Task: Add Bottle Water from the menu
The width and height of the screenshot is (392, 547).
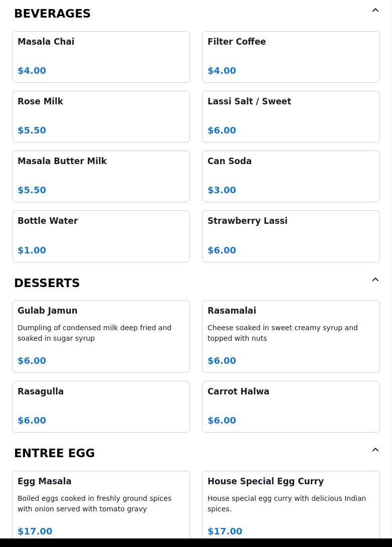Action: click(x=101, y=236)
